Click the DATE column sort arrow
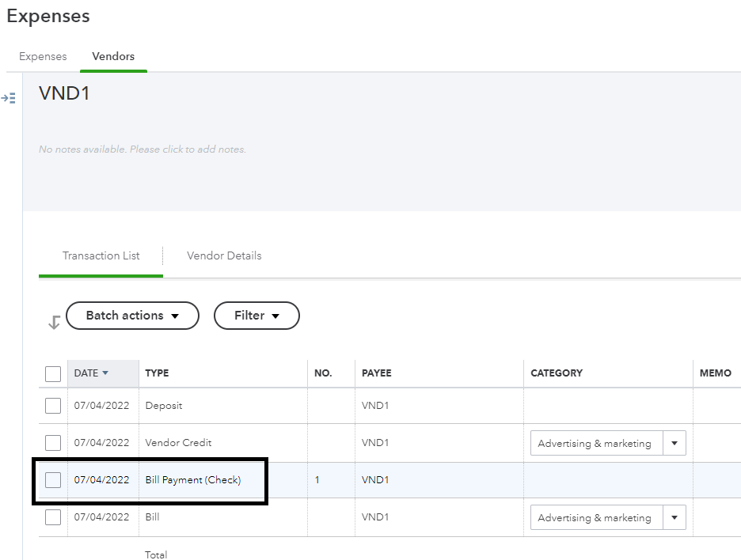The height and width of the screenshot is (560, 741). 105,373
